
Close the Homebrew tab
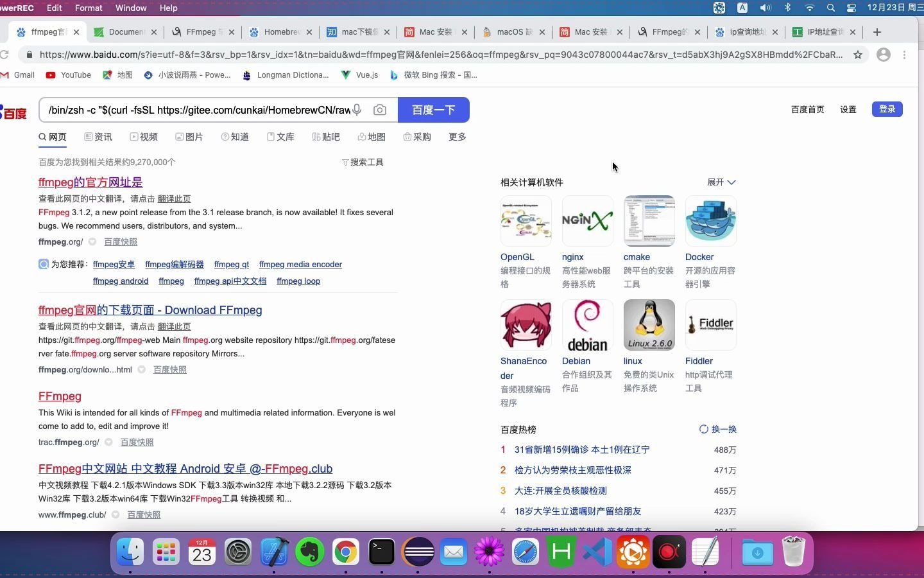[x=309, y=31]
